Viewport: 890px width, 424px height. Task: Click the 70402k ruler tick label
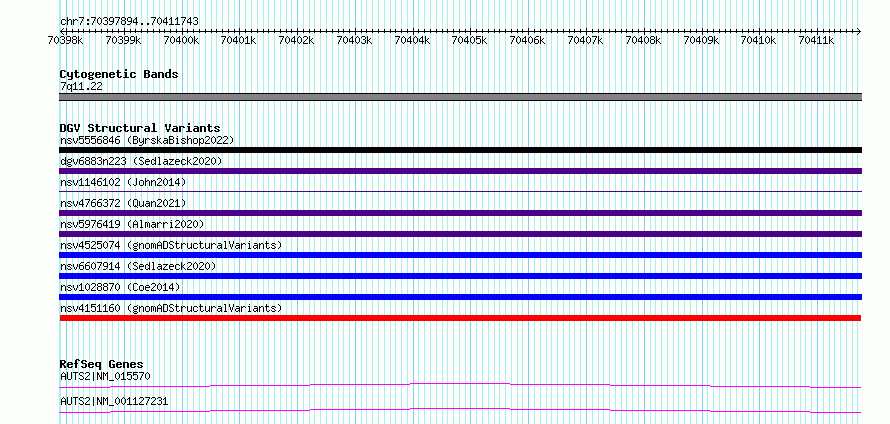click(x=297, y=40)
